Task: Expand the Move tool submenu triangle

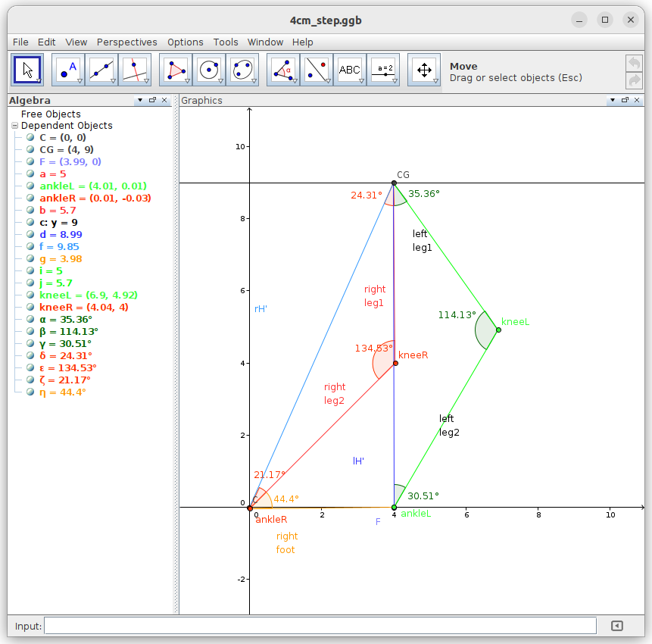Action: pyautogui.click(x=39, y=81)
